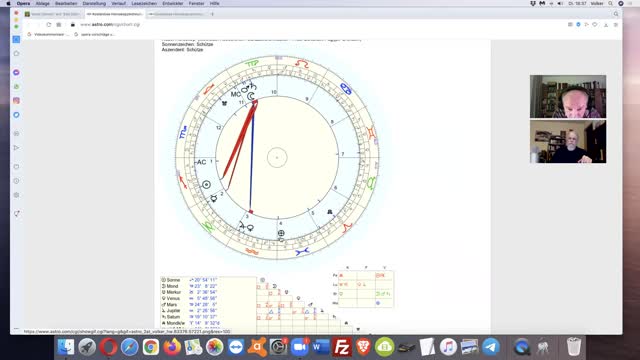This screenshot has height=360, width=640.
Task: Reload the page in Opera toolbar
Action: click(x=49, y=24)
